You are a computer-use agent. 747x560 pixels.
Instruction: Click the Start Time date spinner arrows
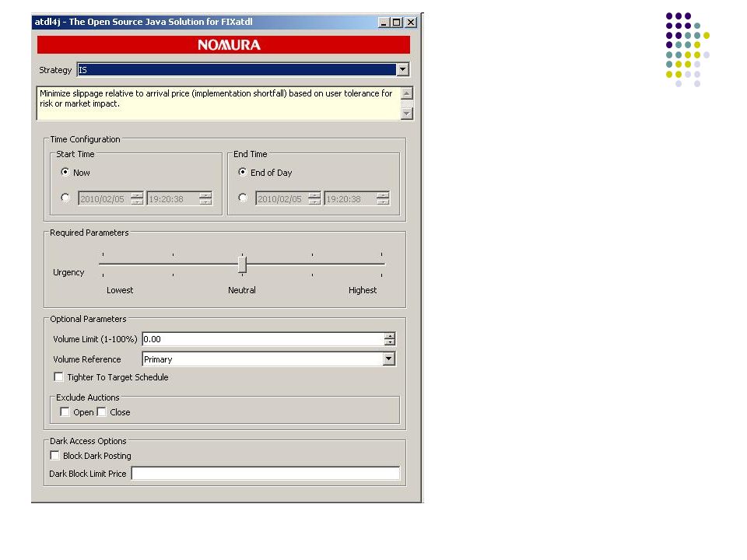(137, 198)
